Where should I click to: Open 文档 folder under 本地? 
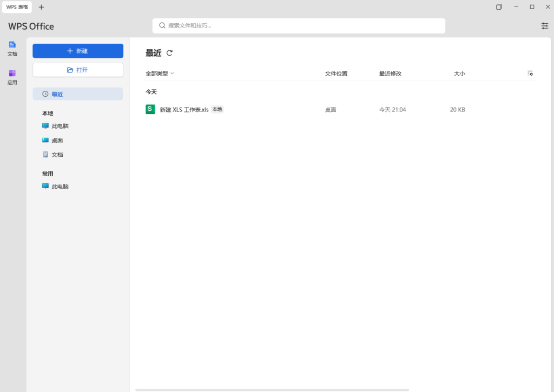[57, 155]
